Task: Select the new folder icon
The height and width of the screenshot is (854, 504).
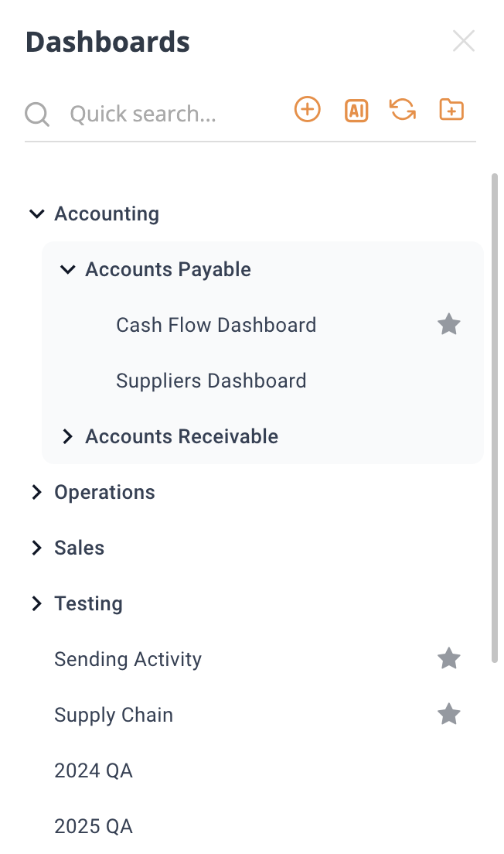Action: pyautogui.click(x=451, y=110)
